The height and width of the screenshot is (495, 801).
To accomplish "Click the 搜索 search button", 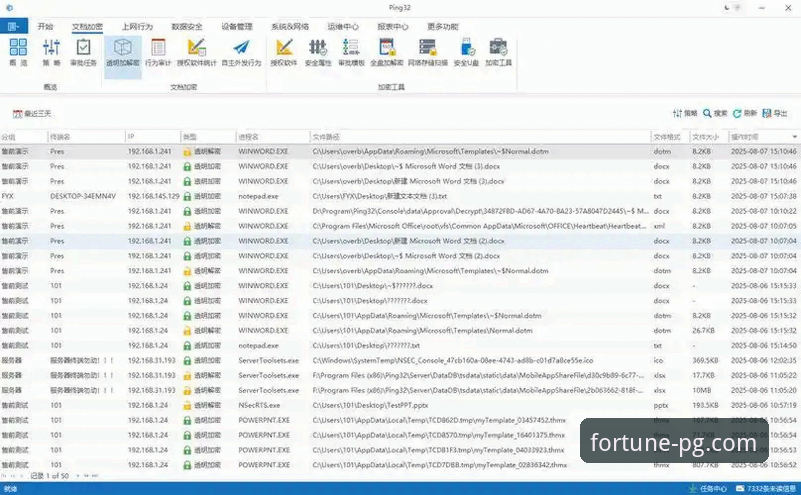I will (x=714, y=114).
